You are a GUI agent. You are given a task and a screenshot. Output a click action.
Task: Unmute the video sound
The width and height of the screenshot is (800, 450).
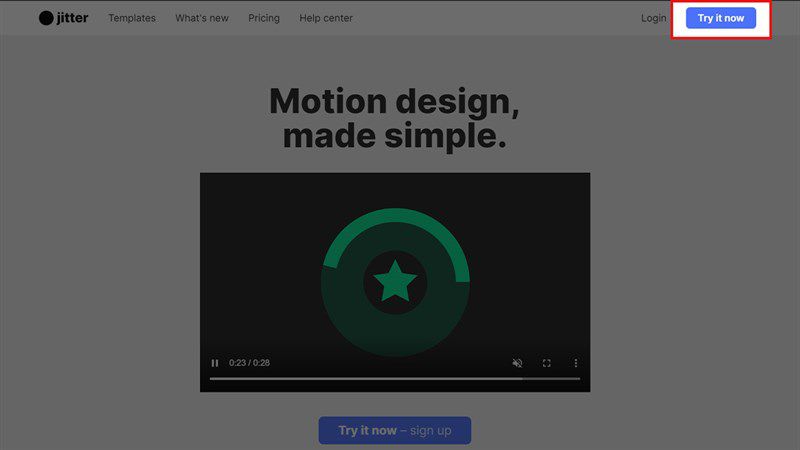[517, 363]
